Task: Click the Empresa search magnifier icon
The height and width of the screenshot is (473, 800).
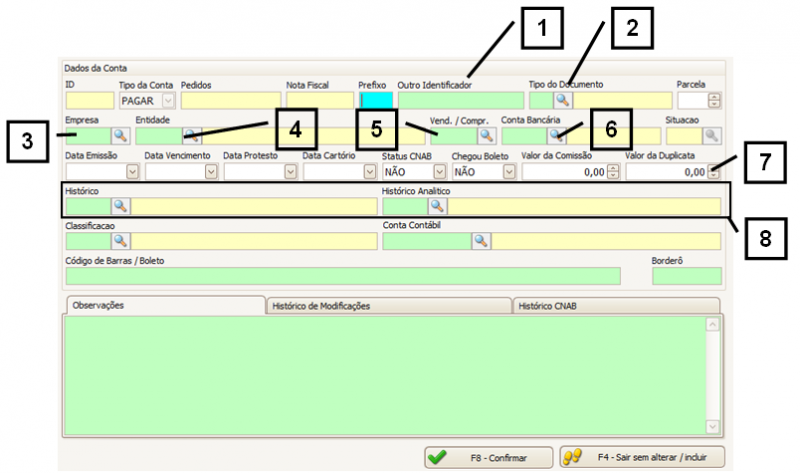Action: (x=120, y=136)
